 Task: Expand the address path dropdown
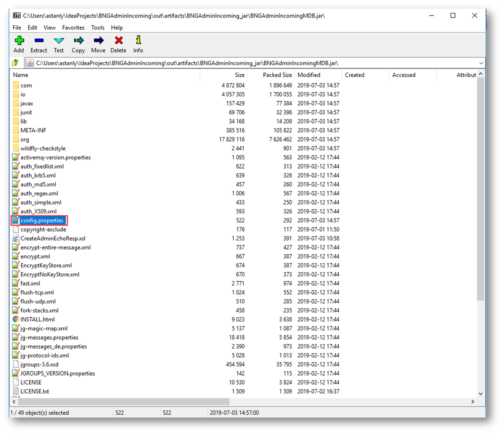click(481, 63)
